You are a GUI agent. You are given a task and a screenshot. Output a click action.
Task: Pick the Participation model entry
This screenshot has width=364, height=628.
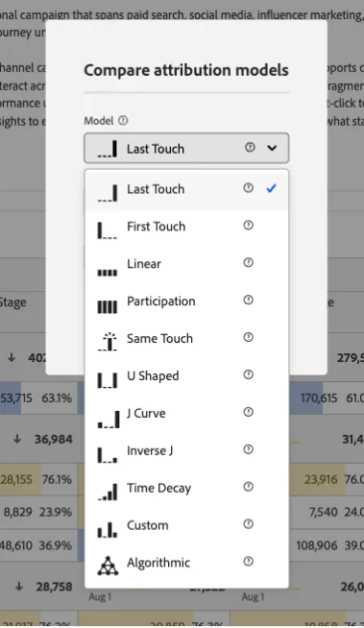[x=186, y=302]
